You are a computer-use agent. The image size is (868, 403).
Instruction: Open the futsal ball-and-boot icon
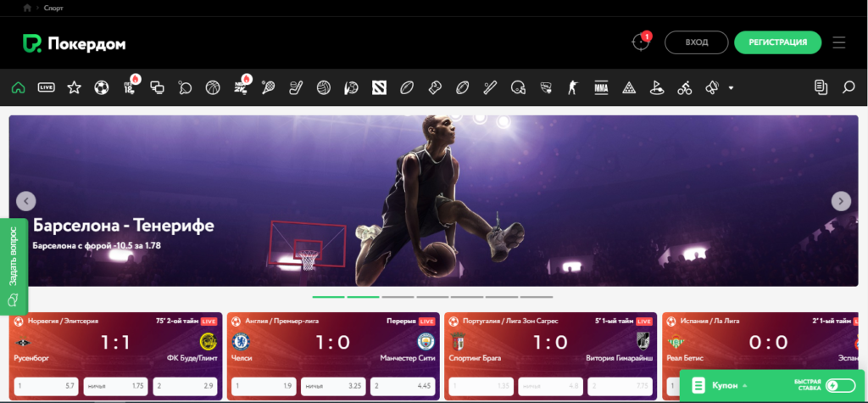[351, 87]
